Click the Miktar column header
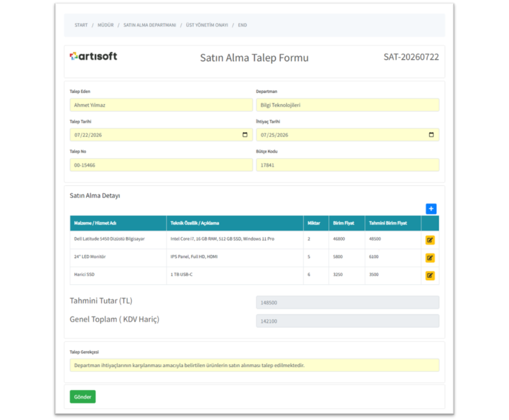Screen dimensions: 509x420 click(316, 223)
